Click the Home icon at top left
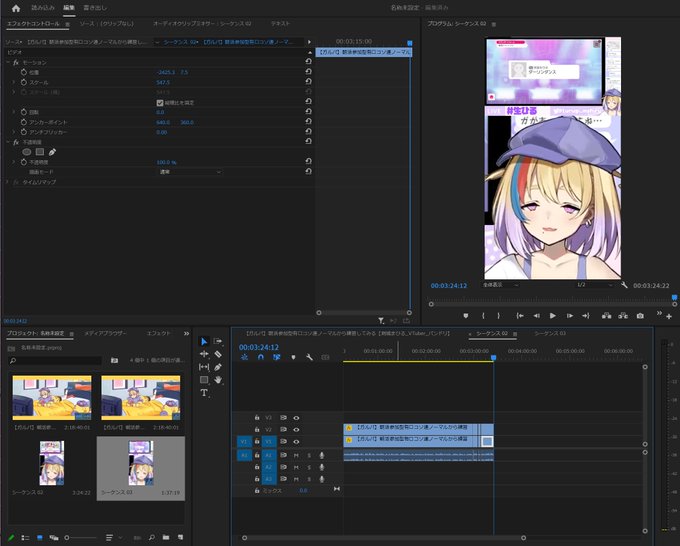Screen dimensions: 680x546 [x=16, y=8]
